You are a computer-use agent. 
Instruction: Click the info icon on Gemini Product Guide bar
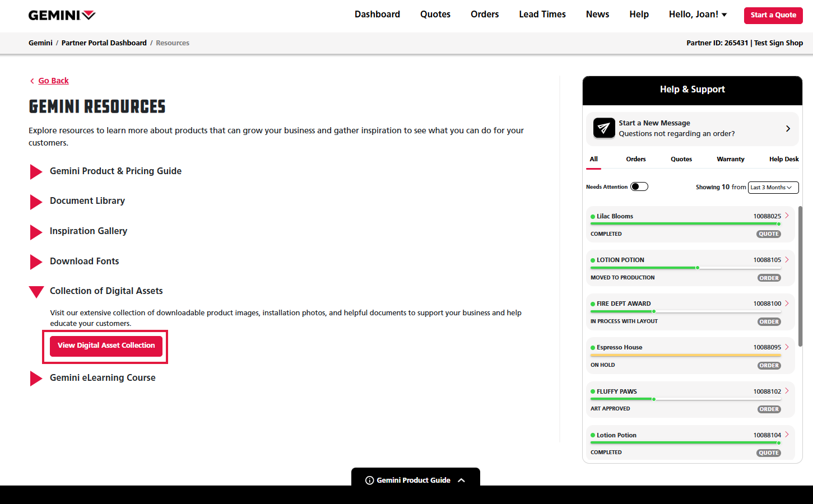[369, 480]
